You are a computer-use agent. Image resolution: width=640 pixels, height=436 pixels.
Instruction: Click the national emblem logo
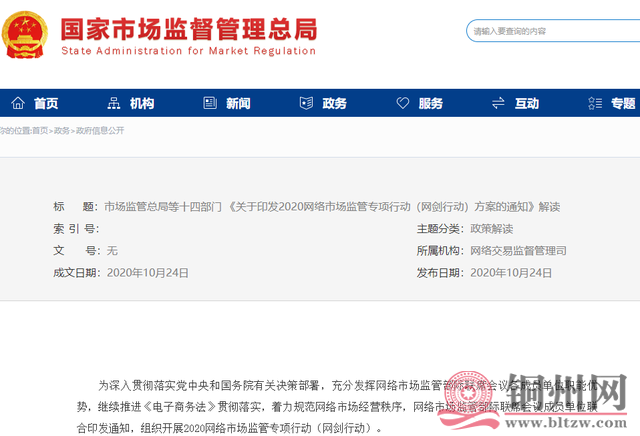click(27, 35)
